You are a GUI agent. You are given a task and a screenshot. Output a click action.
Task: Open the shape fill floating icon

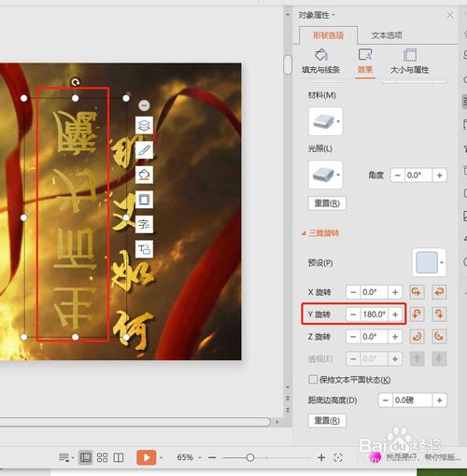(x=144, y=175)
